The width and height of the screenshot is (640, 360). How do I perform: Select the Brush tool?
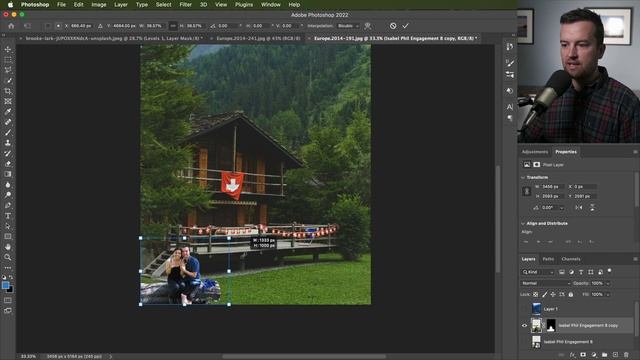(x=8, y=133)
